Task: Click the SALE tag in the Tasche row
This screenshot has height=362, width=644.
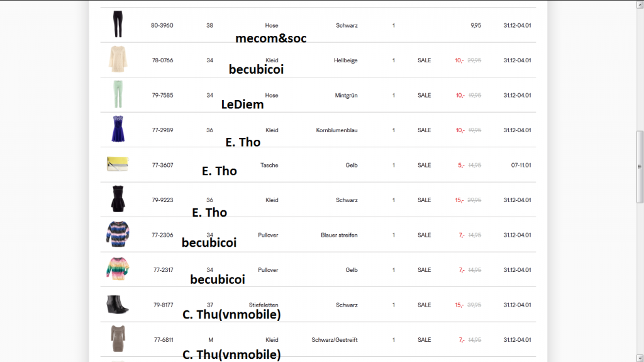Action: coord(425,166)
